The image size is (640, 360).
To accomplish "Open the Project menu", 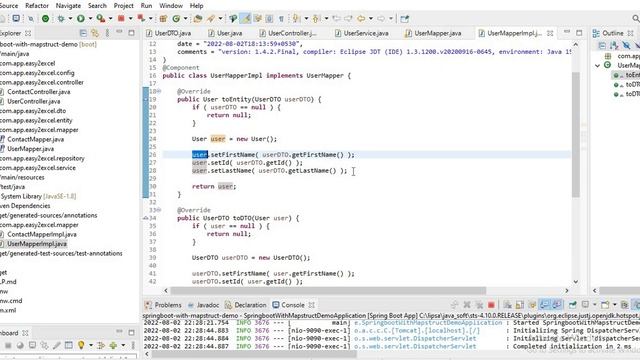I will click(x=124, y=6).
